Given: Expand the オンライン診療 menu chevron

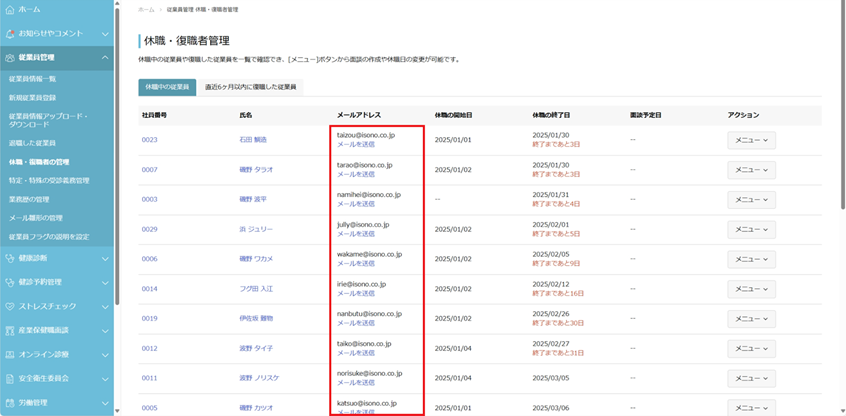Looking at the screenshot, I should click(105, 354).
